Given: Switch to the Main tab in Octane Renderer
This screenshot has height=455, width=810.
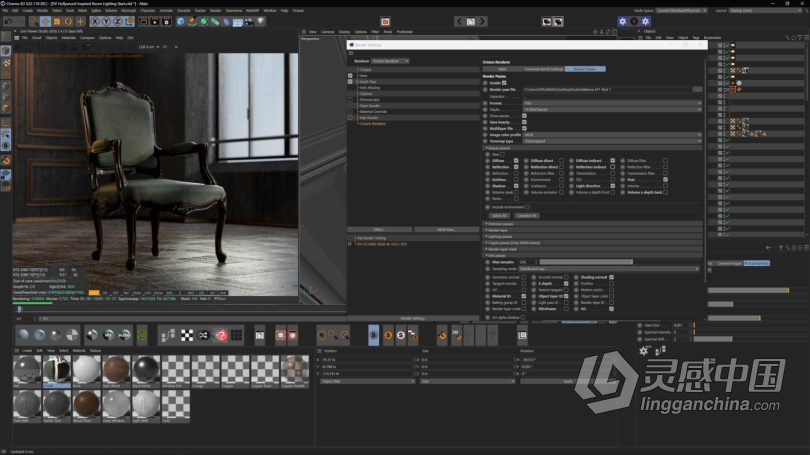Looking at the screenshot, I should (x=502, y=69).
